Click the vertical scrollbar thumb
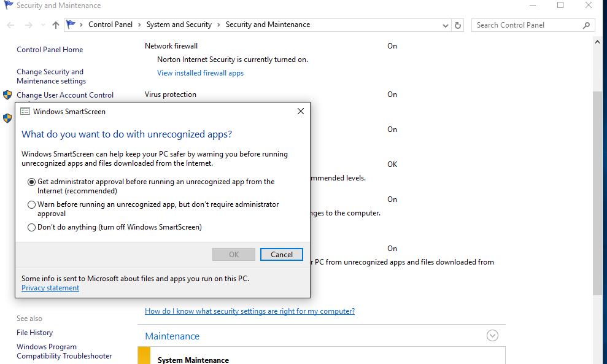Image resolution: width=607 pixels, height=364 pixels. pyautogui.click(x=598, y=190)
